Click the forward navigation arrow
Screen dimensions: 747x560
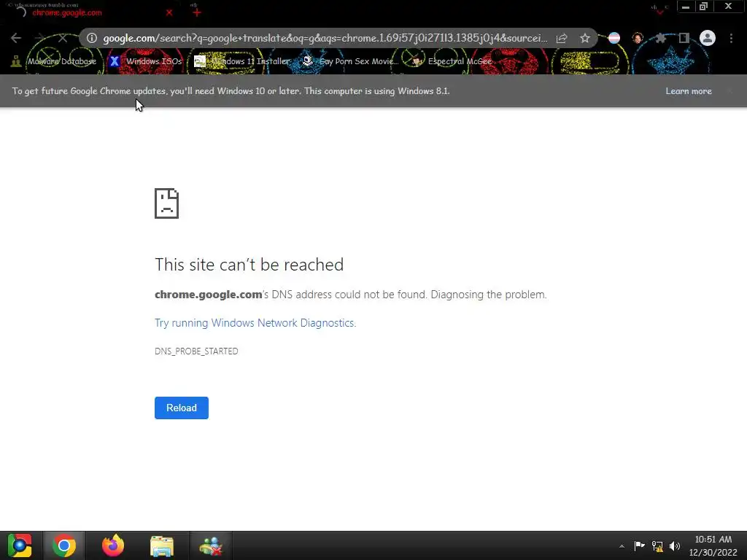coord(39,38)
